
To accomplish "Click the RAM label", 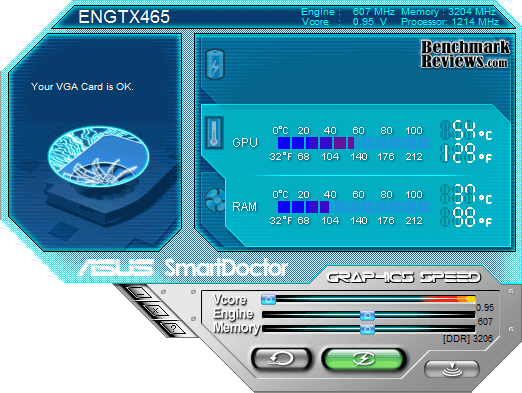I will coord(244,207).
